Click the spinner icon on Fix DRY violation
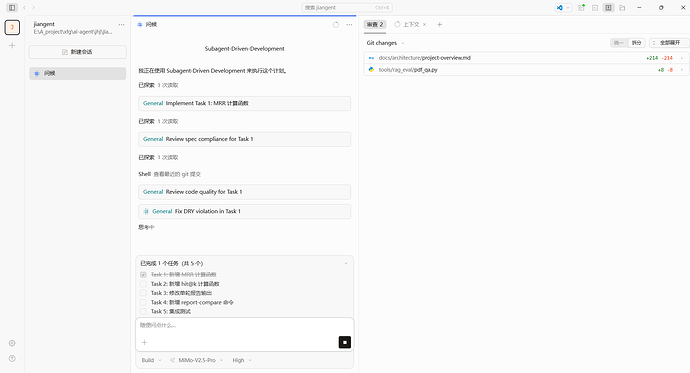Image resolution: width=690 pixels, height=373 pixels. (146, 211)
